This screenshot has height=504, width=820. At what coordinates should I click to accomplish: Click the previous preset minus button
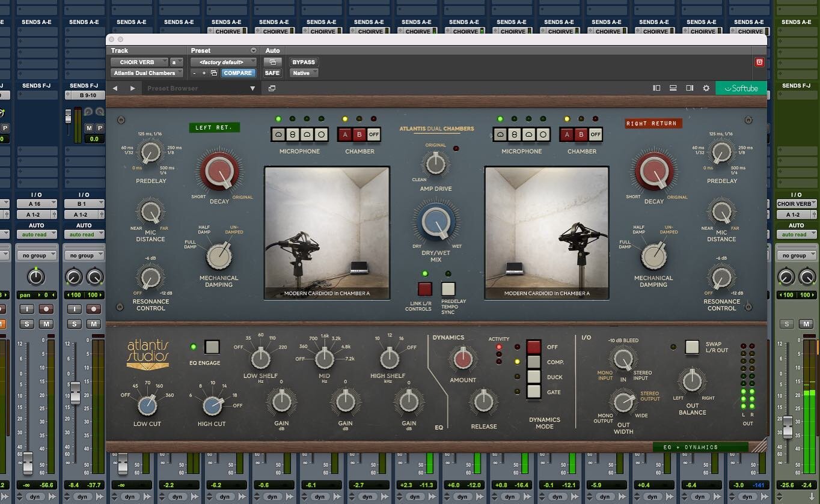[194, 73]
